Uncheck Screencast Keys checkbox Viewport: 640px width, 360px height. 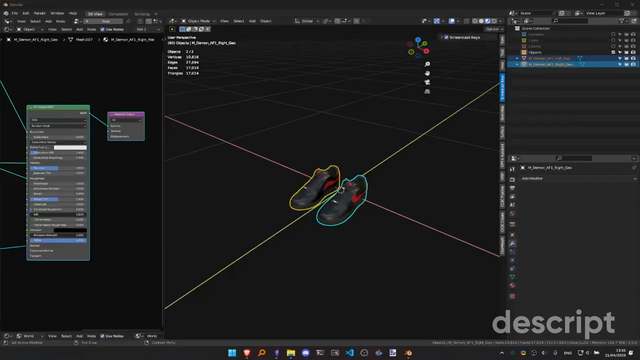[x=446, y=37]
